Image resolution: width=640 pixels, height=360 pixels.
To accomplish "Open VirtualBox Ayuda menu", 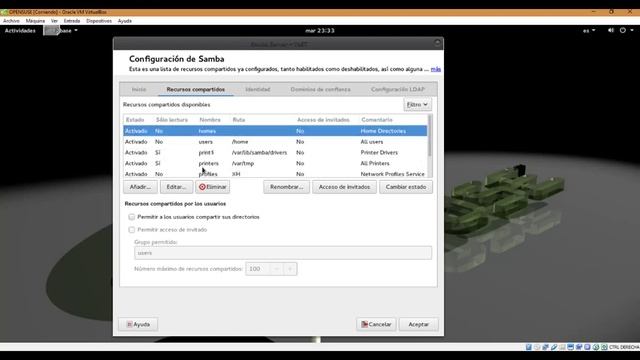I will [124, 21].
